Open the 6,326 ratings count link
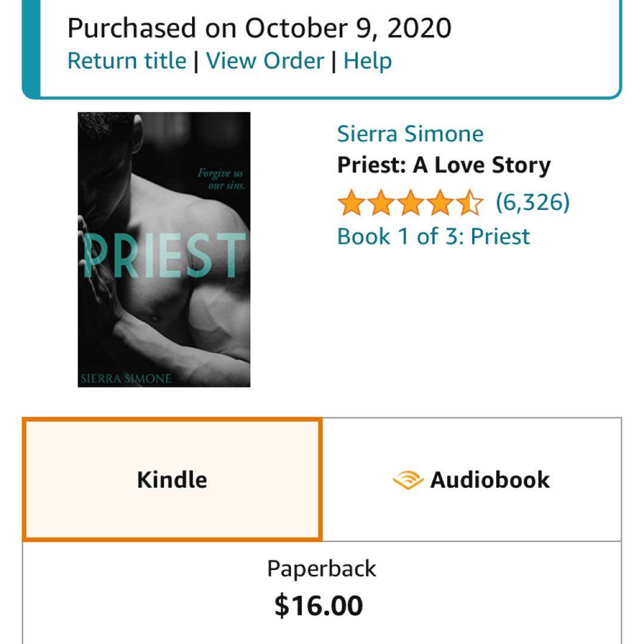644x644 pixels. [532, 203]
